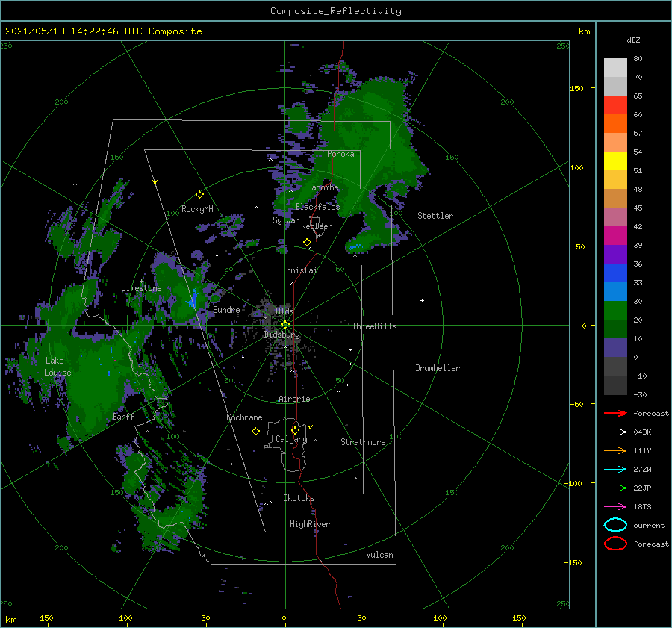
Task: Click the yellow diamond marker near Cochrane
Action: coord(255,432)
